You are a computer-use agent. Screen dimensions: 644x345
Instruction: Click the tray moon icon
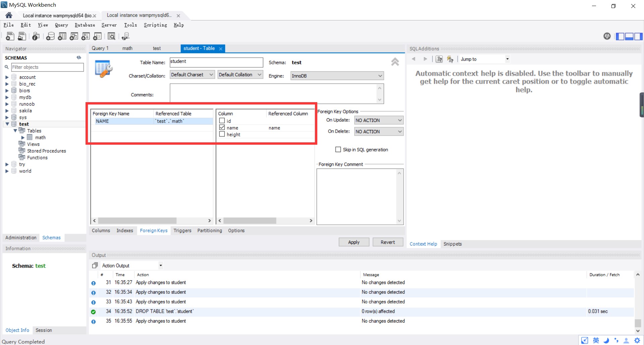tap(606, 340)
